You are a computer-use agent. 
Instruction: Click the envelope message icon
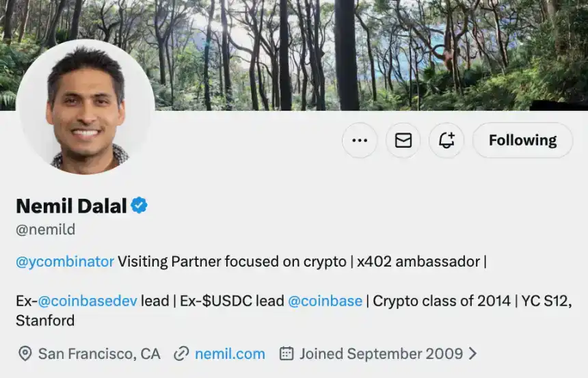click(x=403, y=140)
